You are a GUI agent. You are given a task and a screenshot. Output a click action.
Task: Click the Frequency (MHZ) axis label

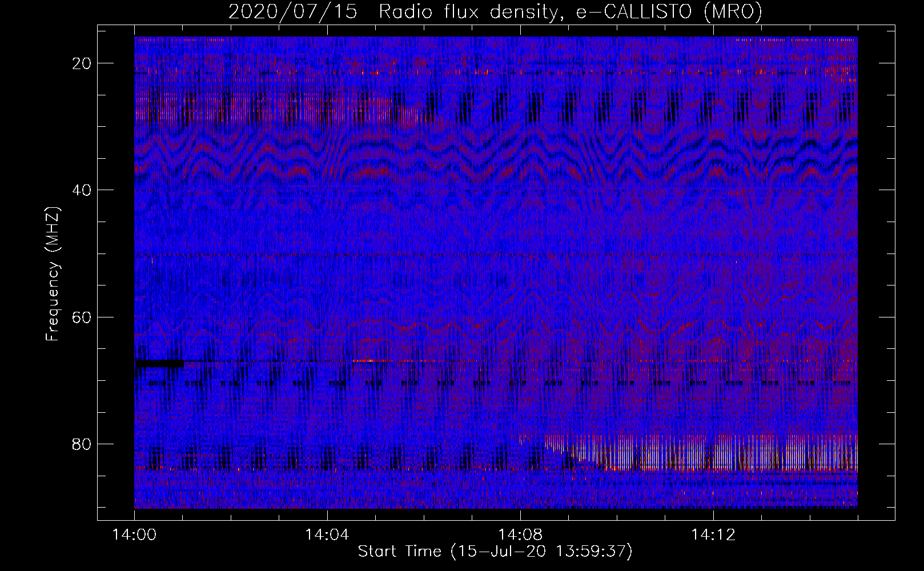point(53,274)
